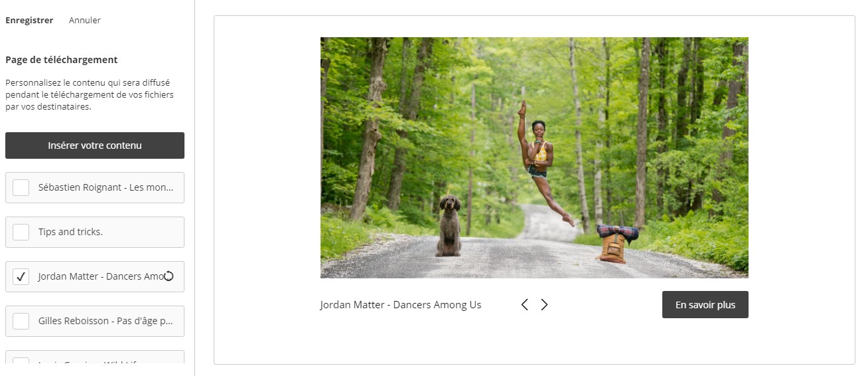This screenshot has width=868, height=376.
Task: Select the Jordan Matter - Dancers Amo list label
Action: (x=100, y=276)
